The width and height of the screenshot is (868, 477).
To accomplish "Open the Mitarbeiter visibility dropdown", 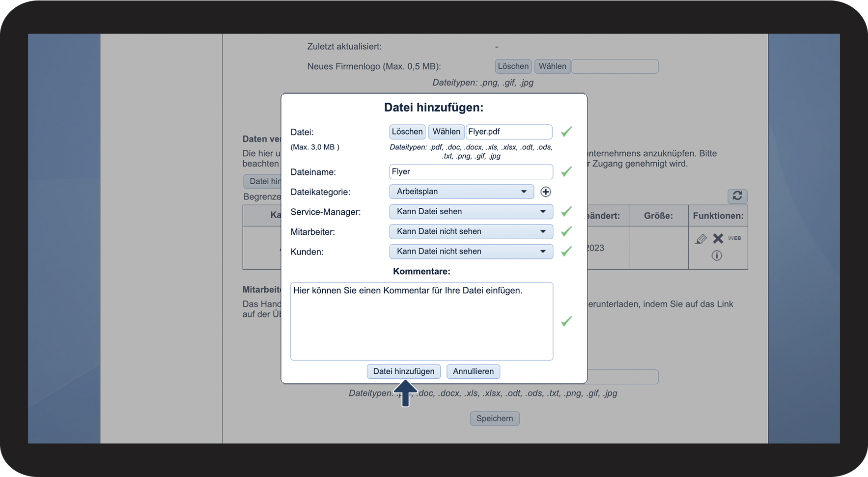I will coord(471,231).
